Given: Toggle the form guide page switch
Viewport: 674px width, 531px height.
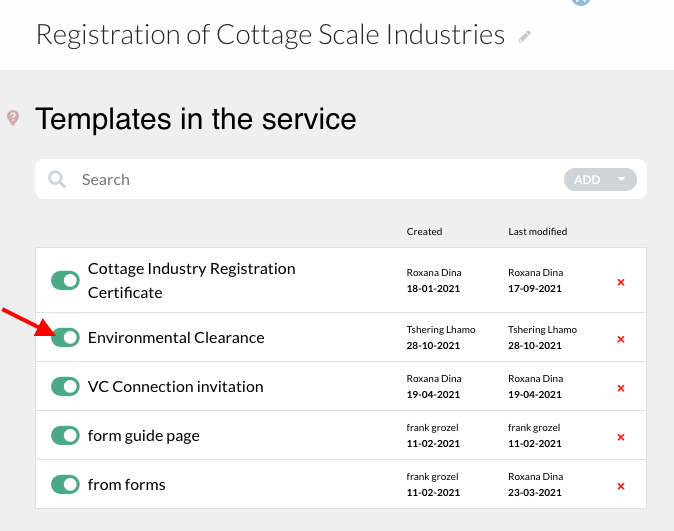Looking at the screenshot, I should (65, 435).
